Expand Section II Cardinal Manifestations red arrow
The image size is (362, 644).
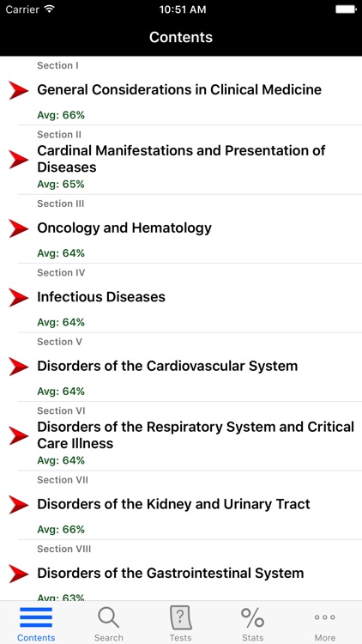tap(19, 160)
